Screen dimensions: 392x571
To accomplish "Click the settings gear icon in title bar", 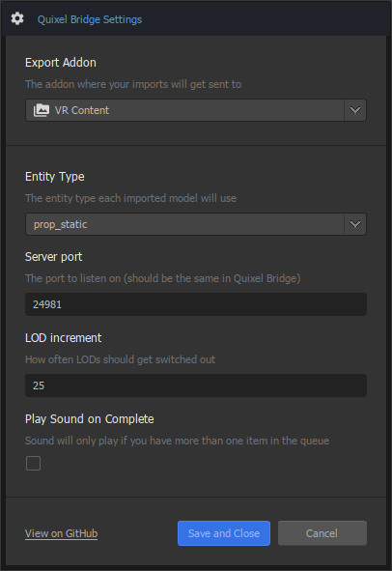I will pos(17,18).
